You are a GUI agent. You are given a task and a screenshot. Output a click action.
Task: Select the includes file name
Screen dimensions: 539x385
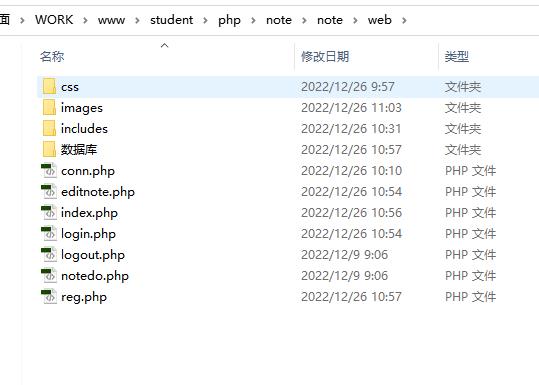tap(84, 129)
